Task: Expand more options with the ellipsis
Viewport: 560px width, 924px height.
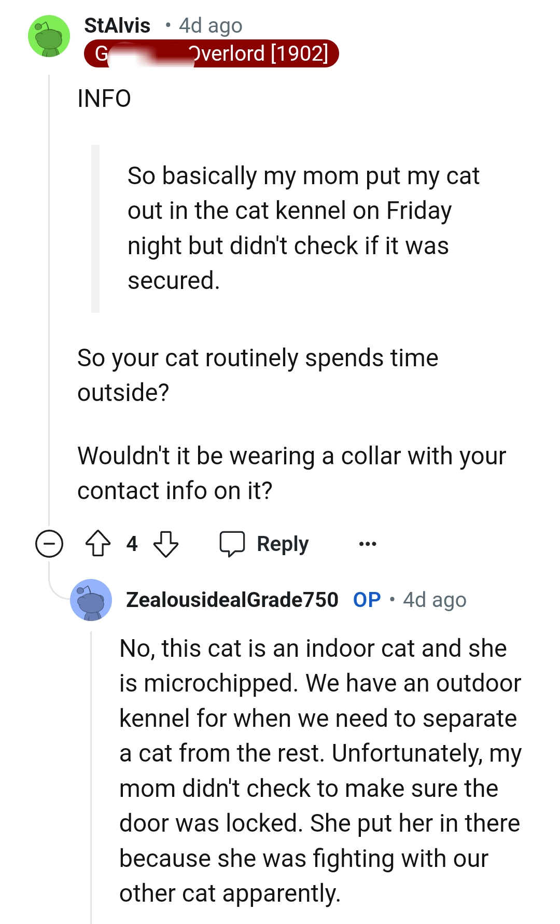Action: pos(367,544)
